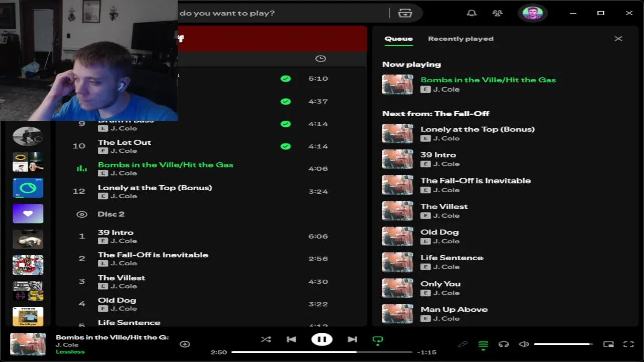Enter full screen mode

click(629, 344)
